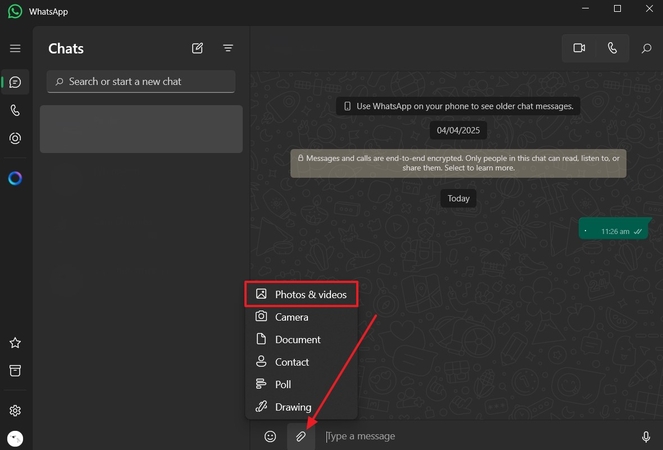663x450 pixels.
Task: Click the end-to-end encrypted notice
Action: pyautogui.click(x=458, y=163)
